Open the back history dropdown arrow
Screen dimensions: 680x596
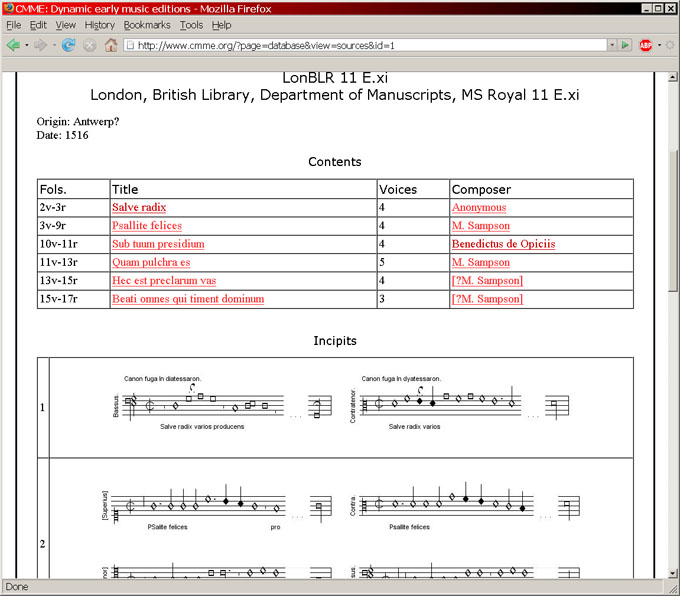point(27,45)
